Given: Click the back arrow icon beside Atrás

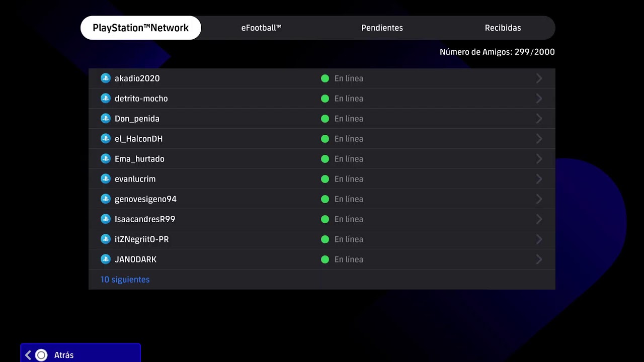Looking at the screenshot, I should 28,355.
